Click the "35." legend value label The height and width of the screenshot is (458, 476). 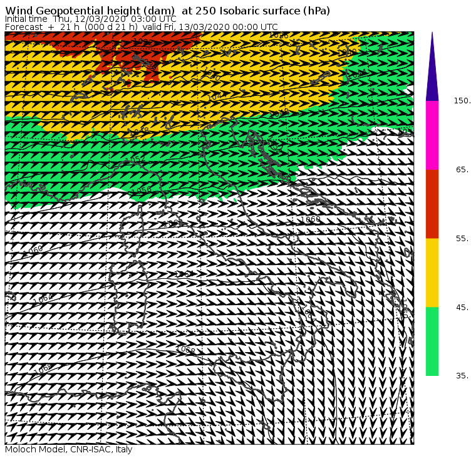tap(462, 376)
